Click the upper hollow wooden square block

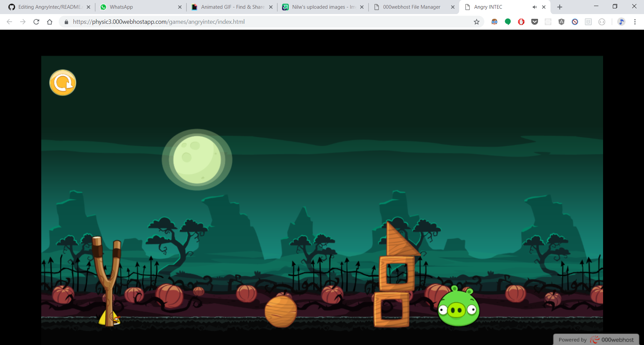397,274
